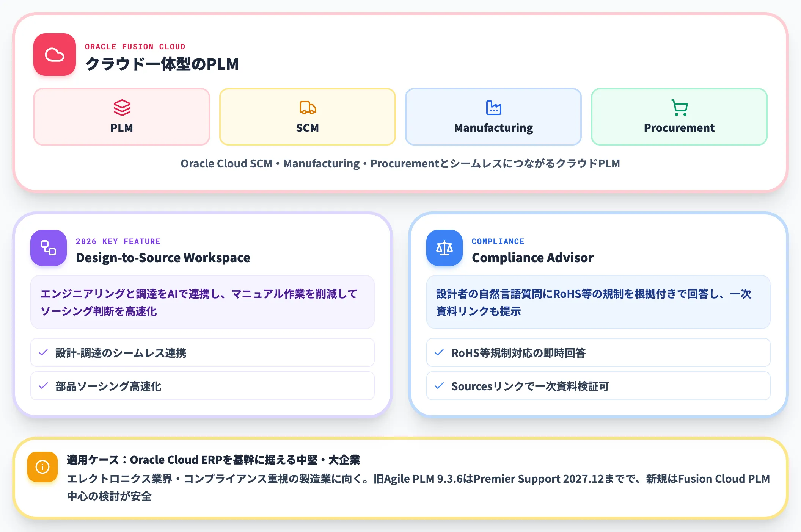Select the SCM card label
This screenshot has width=801, height=532.
point(308,128)
